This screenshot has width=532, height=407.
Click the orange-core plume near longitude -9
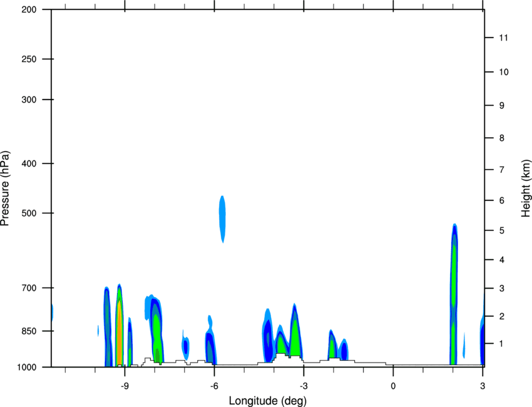tap(119, 326)
